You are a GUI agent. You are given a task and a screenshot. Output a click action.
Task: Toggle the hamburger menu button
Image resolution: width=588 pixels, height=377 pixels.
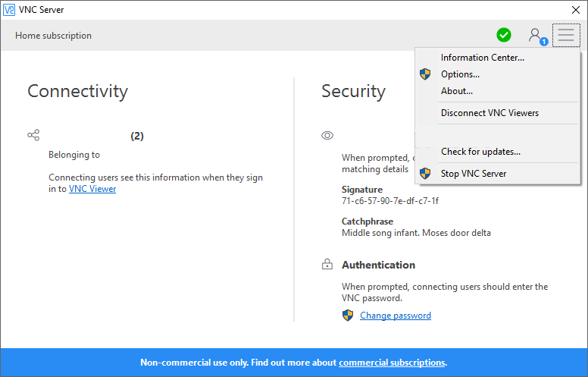click(566, 36)
